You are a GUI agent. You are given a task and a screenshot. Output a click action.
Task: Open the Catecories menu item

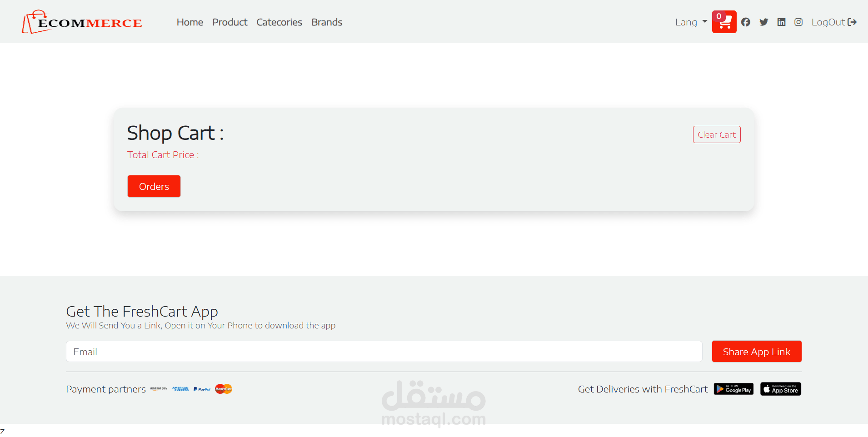coord(279,22)
